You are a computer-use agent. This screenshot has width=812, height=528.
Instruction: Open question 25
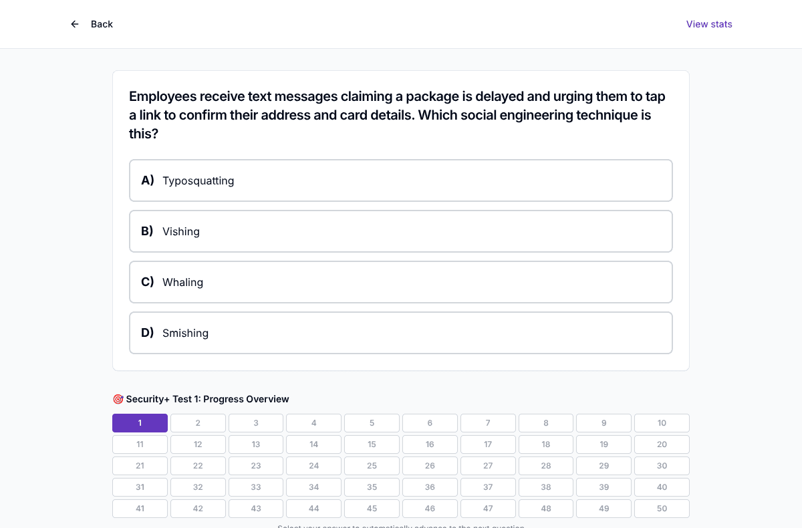pos(372,466)
